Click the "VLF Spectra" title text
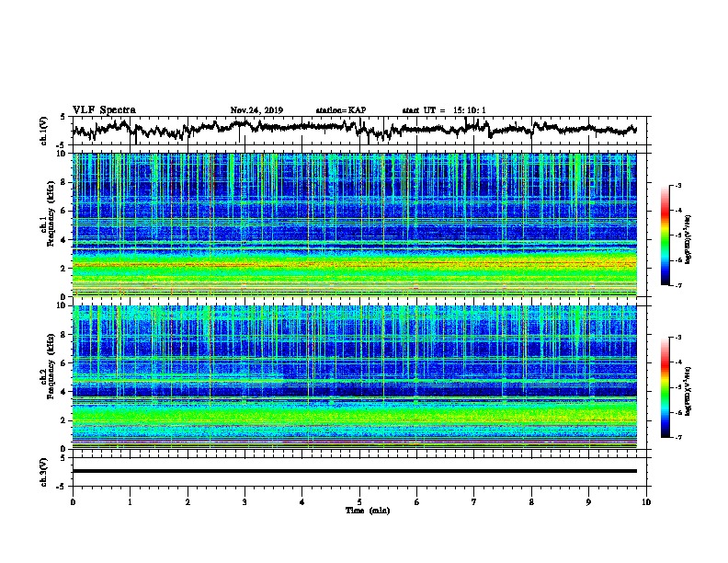The image size is (728, 563). [x=104, y=110]
